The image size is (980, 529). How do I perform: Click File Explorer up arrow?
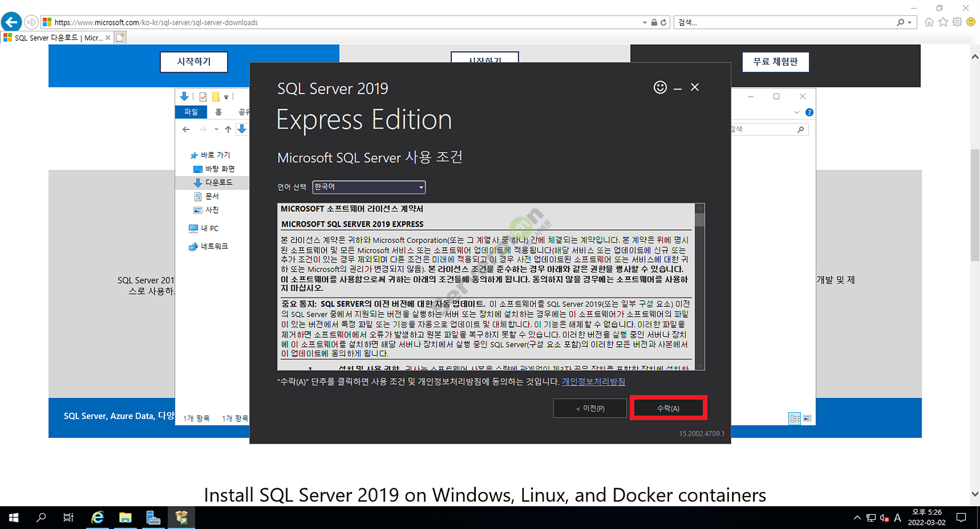[x=228, y=129]
